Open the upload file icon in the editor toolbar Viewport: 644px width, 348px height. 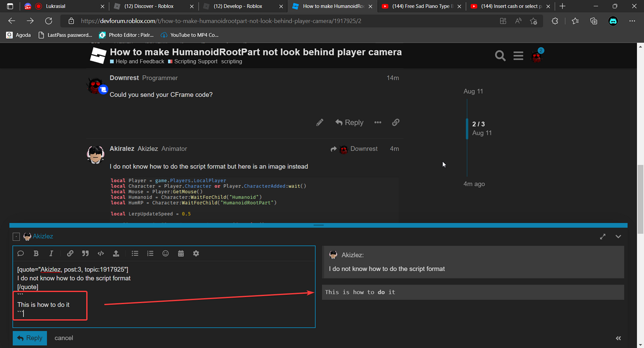(x=117, y=253)
